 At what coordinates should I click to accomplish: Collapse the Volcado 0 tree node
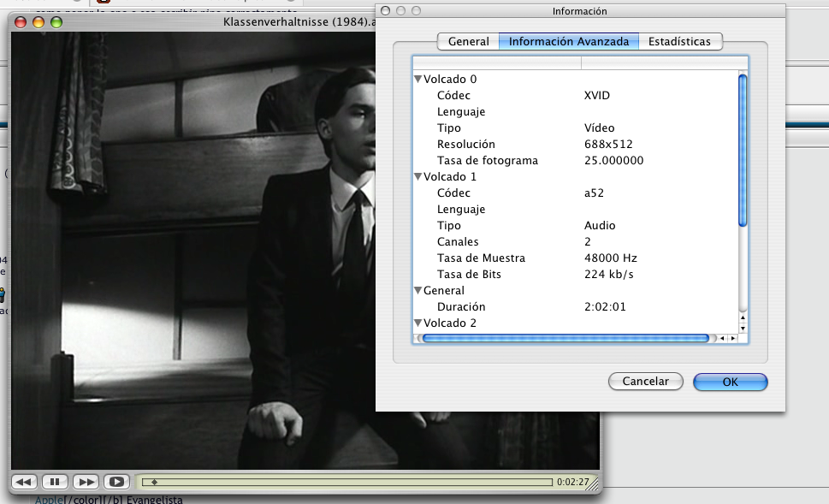coord(417,79)
